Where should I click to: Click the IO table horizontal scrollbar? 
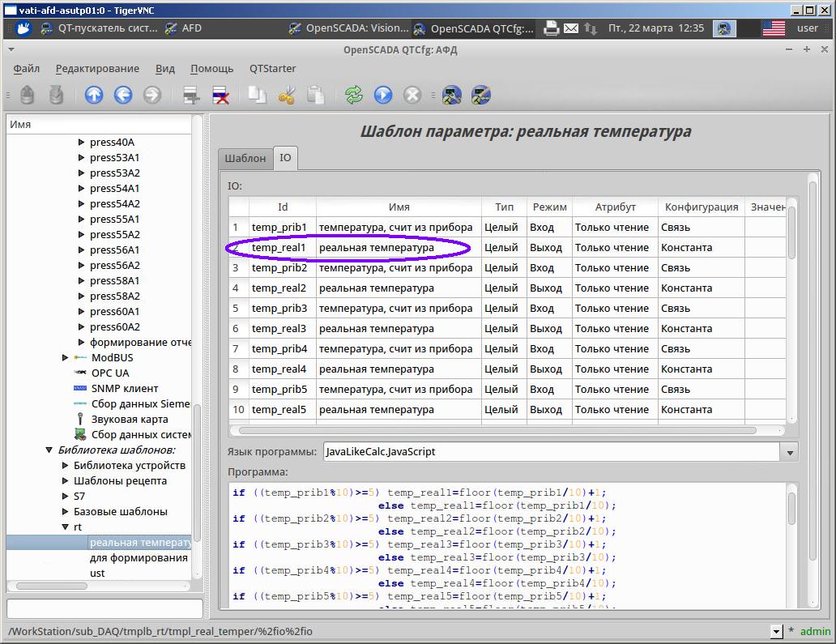[494, 431]
